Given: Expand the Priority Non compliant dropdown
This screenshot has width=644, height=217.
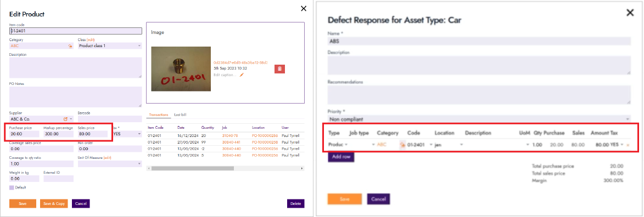Looking at the screenshot, I should coord(479,119).
